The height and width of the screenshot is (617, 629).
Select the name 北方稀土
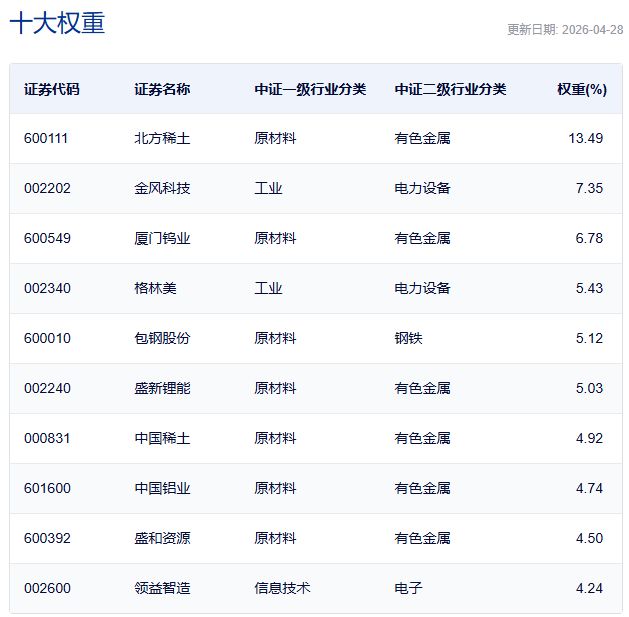(162, 138)
